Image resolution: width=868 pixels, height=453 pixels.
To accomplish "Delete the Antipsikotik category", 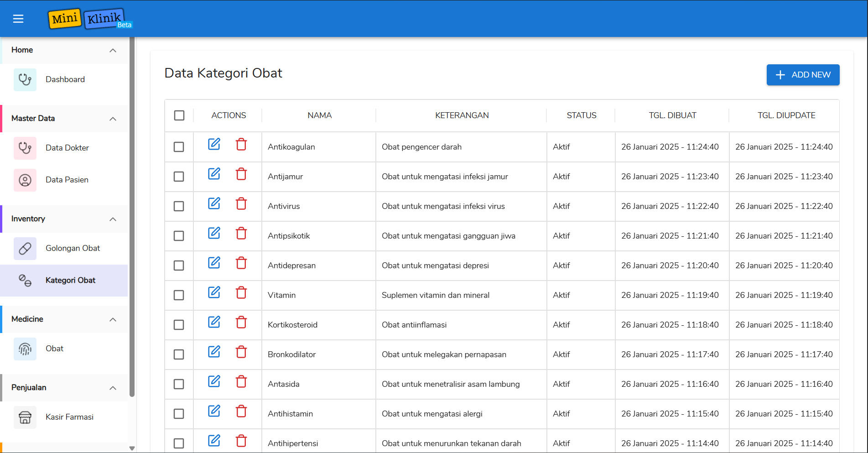I will coord(241,233).
